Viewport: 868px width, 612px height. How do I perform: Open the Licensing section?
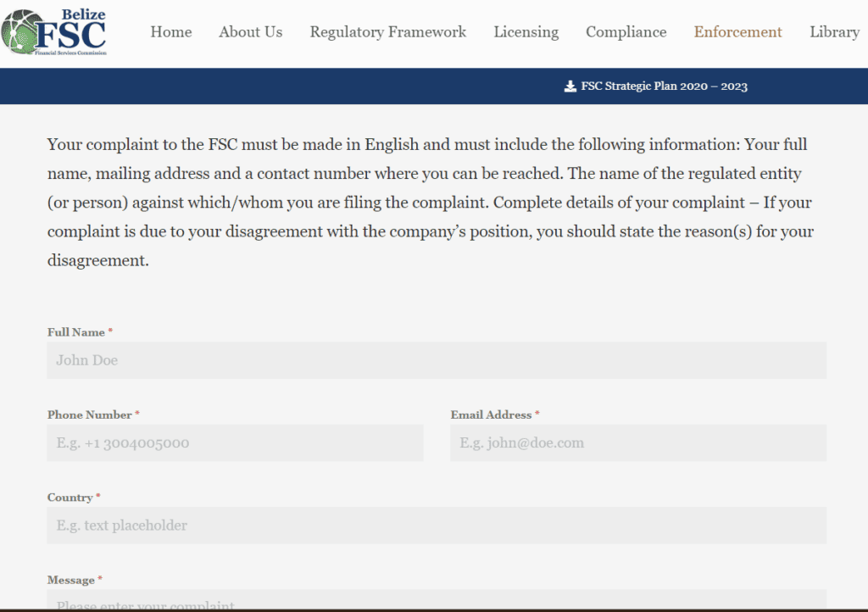point(526,32)
